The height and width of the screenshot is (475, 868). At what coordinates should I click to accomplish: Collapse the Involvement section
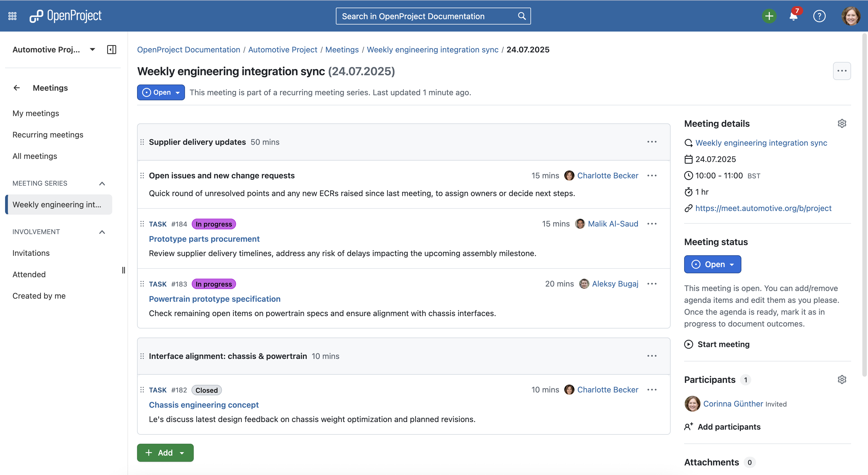[x=102, y=232]
